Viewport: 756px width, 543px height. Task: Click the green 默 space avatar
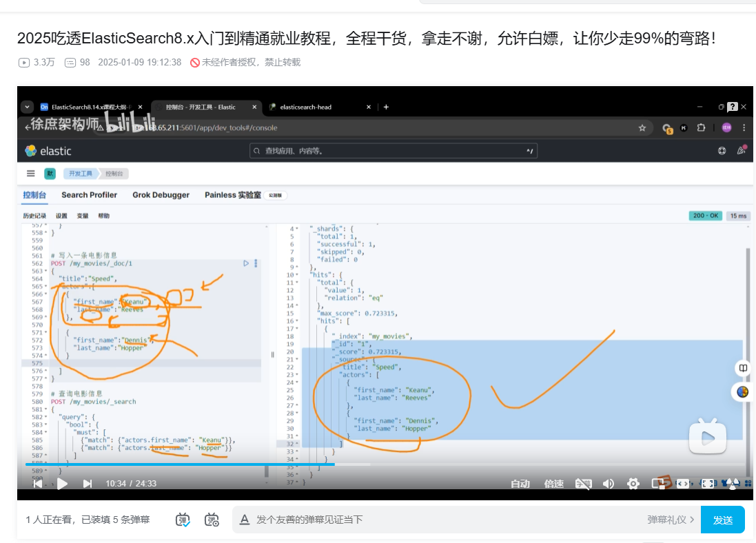(x=50, y=174)
